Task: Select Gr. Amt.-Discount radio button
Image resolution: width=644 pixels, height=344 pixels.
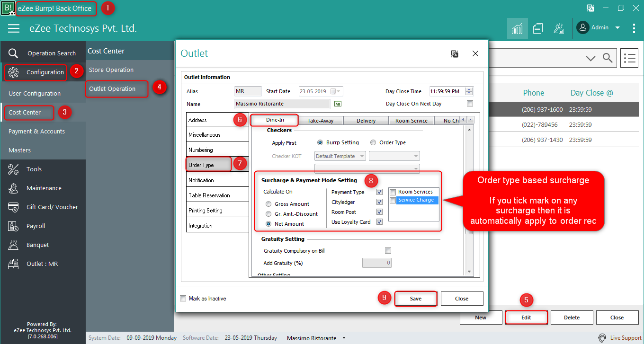Action: pos(268,214)
